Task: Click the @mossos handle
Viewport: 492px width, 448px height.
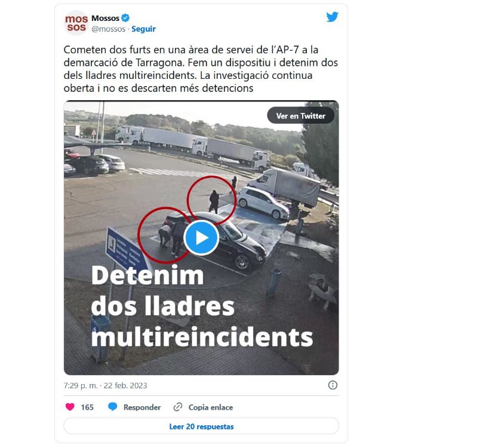Action: tap(108, 29)
